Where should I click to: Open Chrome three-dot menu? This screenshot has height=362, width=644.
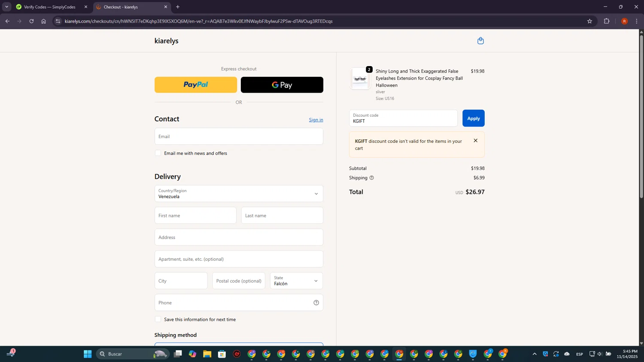click(637, 21)
